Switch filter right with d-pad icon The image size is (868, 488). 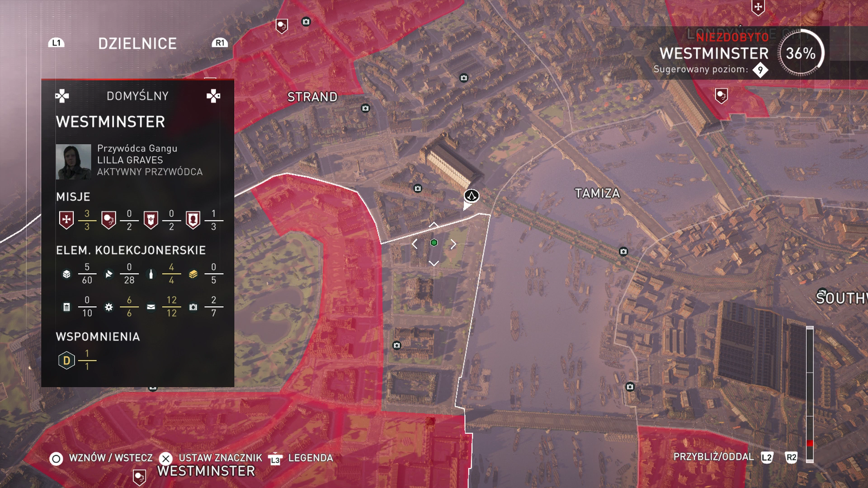213,96
